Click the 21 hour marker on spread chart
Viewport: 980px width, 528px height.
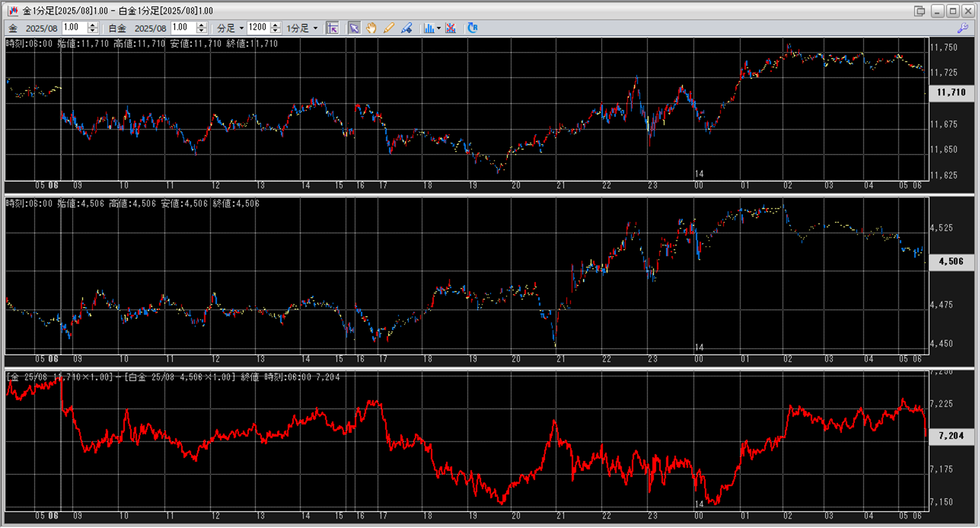tap(561, 516)
